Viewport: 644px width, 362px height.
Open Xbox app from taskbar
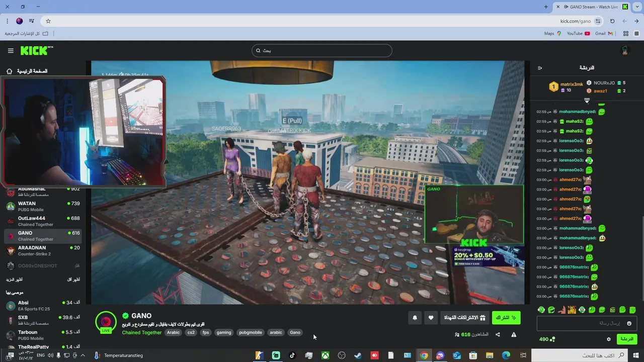(x=326, y=355)
